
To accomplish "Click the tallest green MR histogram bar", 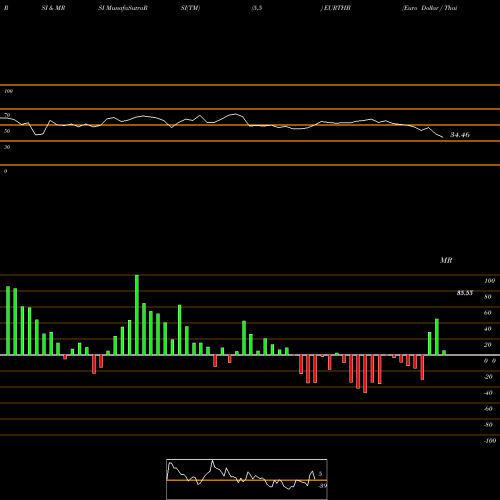I will tap(137, 315).
